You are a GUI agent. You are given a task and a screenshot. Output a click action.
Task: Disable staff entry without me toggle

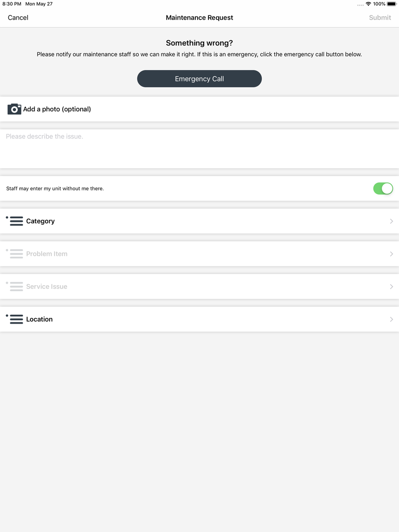383,188
